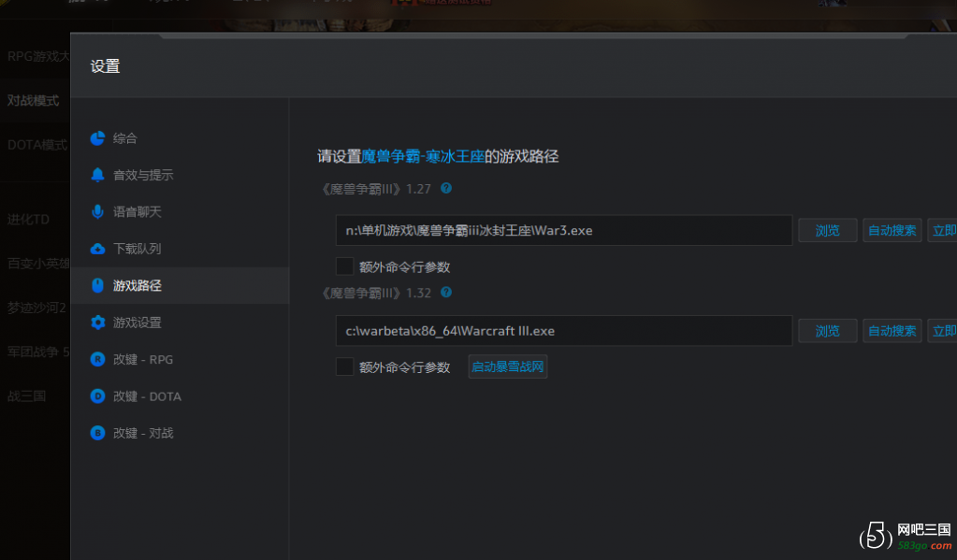Select DOTA模式 in the background window sidebar
Image resolution: width=957 pixels, height=560 pixels.
[x=37, y=145]
